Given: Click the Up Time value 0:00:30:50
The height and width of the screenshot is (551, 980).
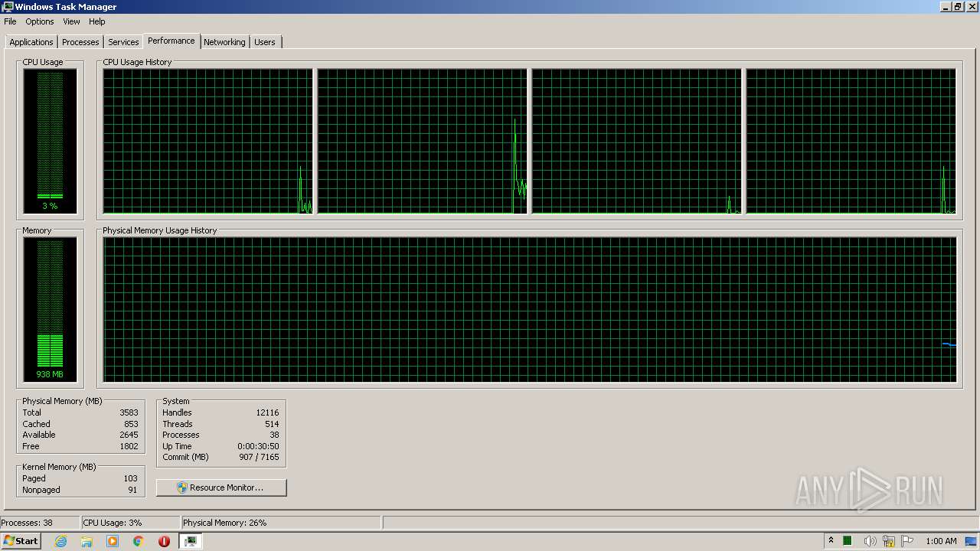Looking at the screenshot, I should click(258, 446).
